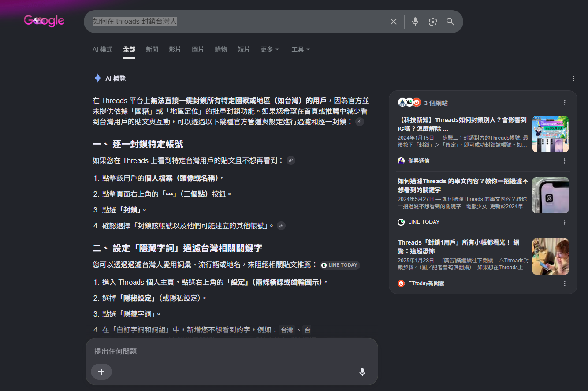Open more options for ETtoday result
The width and height of the screenshot is (588, 391).
click(x=565, y=283)
